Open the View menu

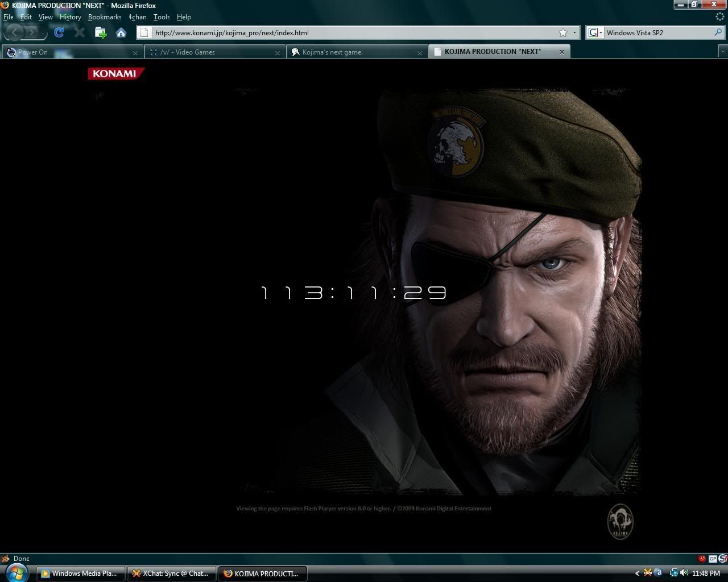(x=45, y=17)
